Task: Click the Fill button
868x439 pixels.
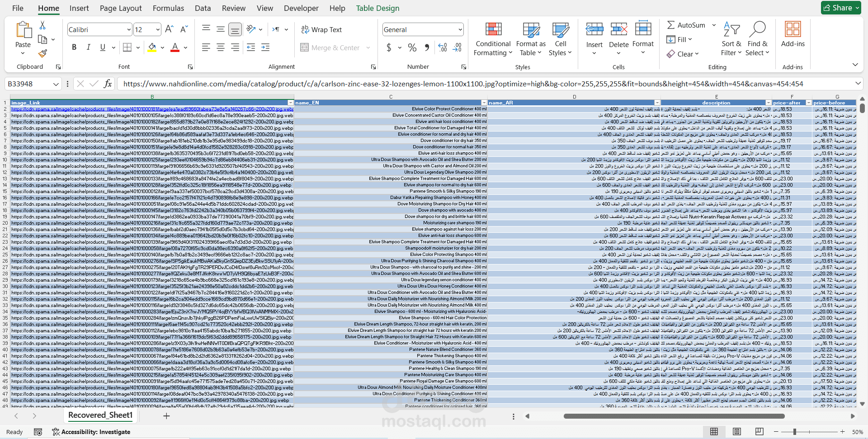Action: [x=679, y=39]
